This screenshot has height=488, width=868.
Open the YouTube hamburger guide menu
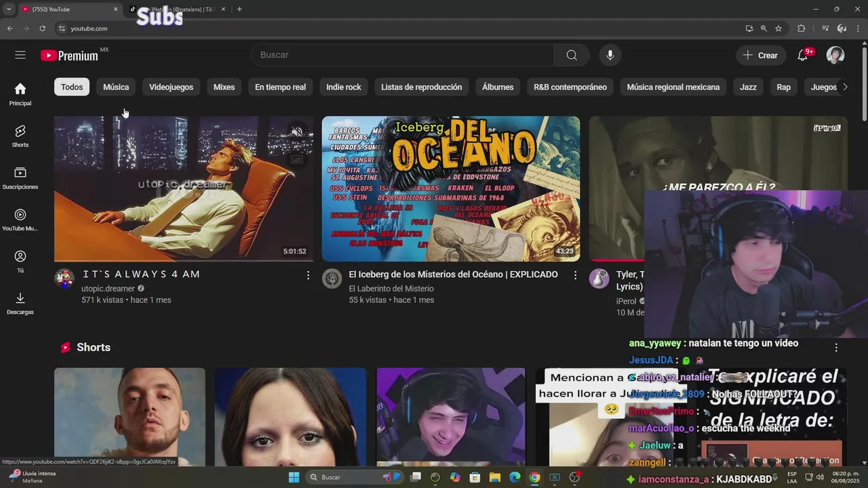coord(20,55)
